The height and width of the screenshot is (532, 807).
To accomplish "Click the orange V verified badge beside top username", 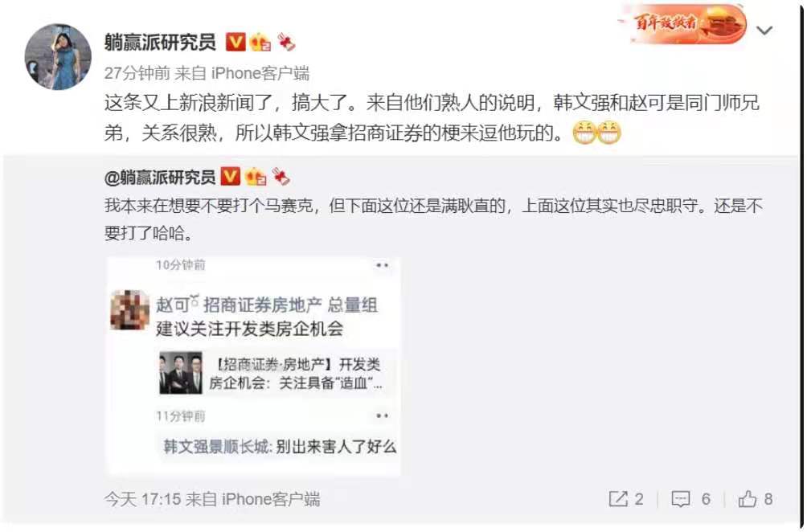I will (x=236, y=42).
